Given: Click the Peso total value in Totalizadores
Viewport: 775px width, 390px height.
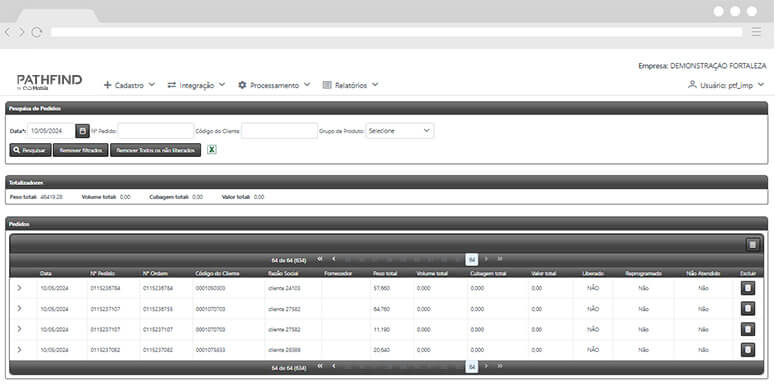Looking at the screenshot, I should tap(51, 197).
